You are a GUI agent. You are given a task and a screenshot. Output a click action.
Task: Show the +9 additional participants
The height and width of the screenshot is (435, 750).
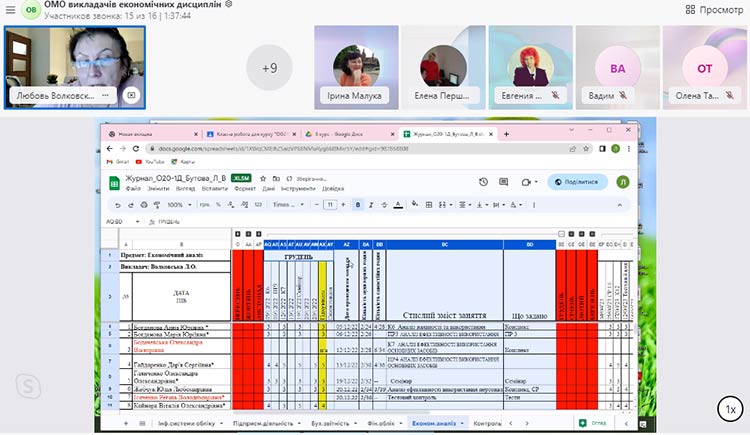pyautogui.click(x=269, y=67)
